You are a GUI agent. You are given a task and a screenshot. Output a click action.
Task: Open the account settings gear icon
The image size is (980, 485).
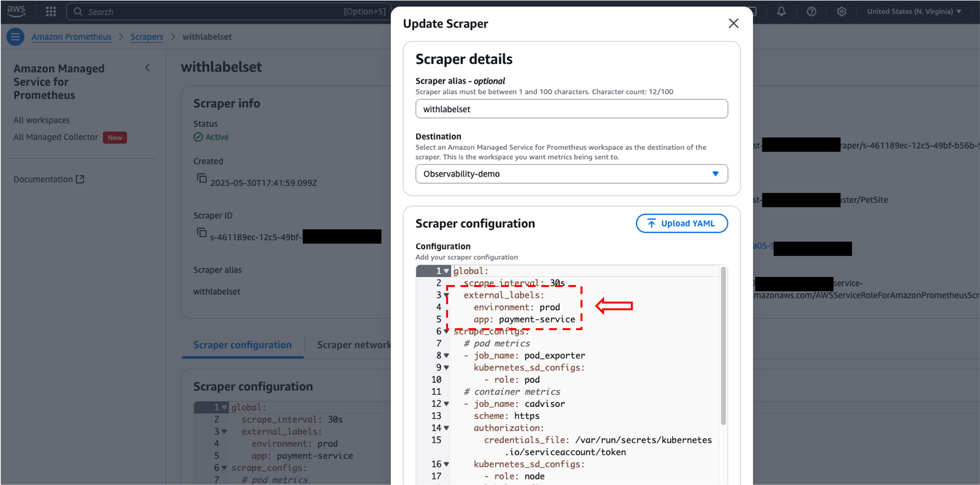(842, 11)
